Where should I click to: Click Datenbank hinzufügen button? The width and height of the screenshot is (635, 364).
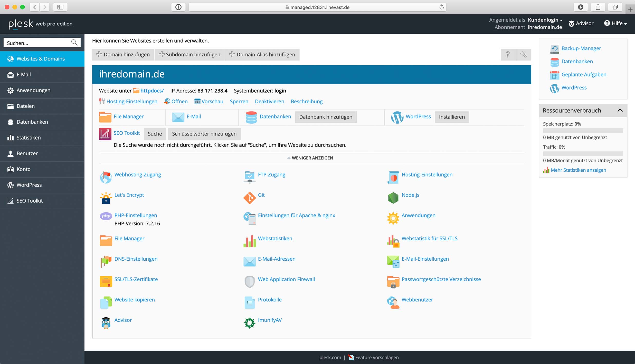[x=326, y=117]
